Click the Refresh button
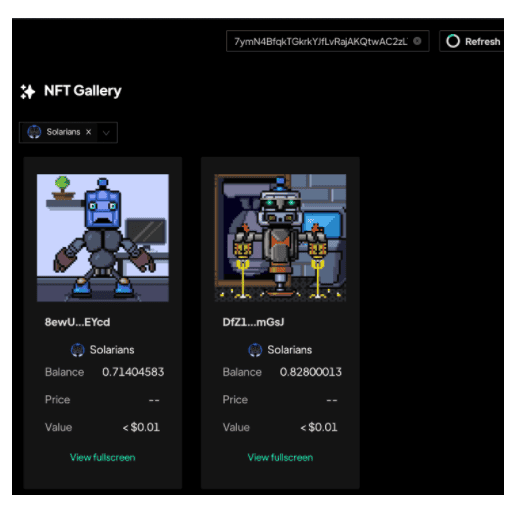This screenshot has height=505, width=518. [471, 41]
